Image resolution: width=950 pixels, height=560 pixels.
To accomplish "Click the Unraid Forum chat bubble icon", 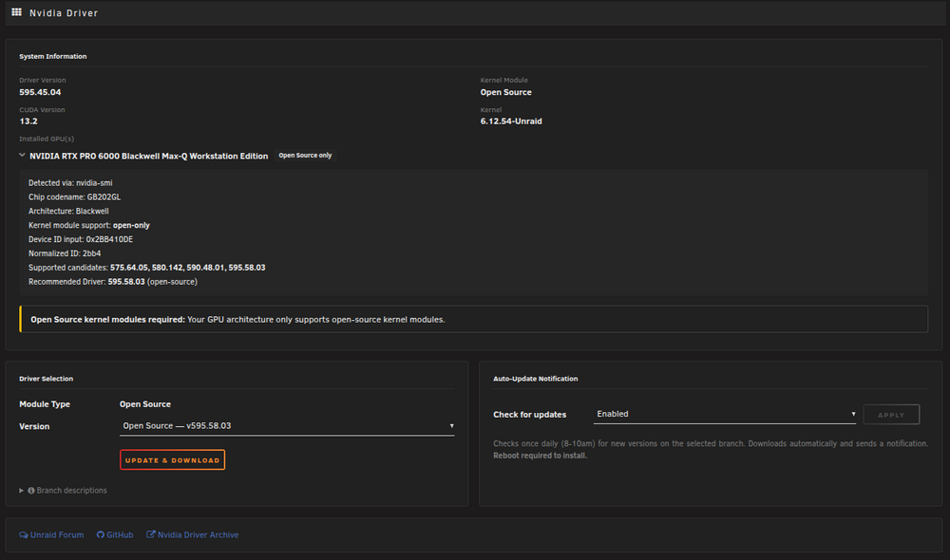I will (x=24, y=535).
